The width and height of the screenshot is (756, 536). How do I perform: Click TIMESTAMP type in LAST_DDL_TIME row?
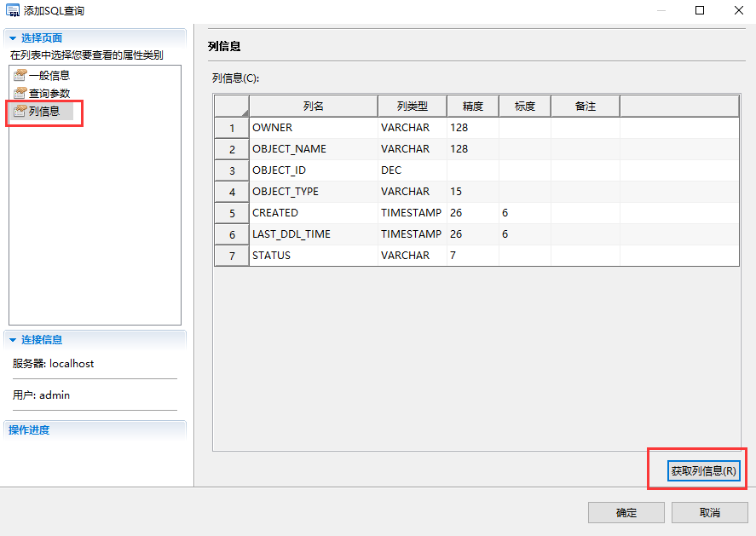(413, 233)
